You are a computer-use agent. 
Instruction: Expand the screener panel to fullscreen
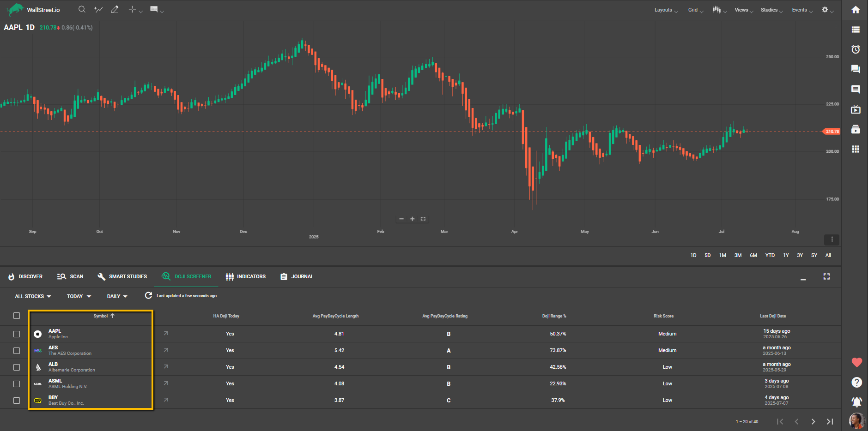[826, 276]
